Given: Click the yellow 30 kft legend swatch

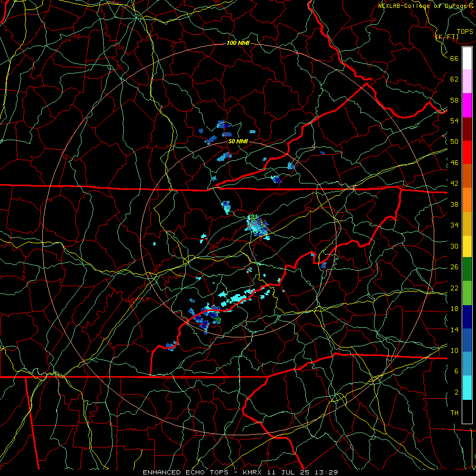Looking at the screenshot, I should coord(467,246).
